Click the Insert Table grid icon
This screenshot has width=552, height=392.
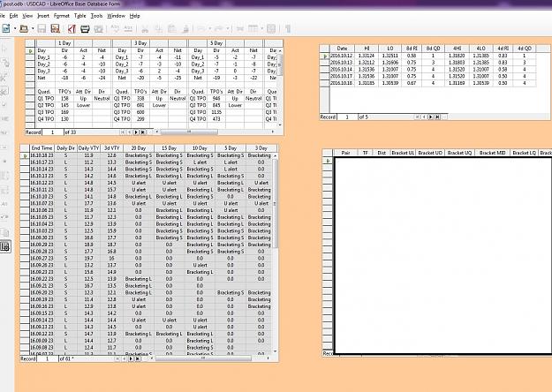(253, 28)
